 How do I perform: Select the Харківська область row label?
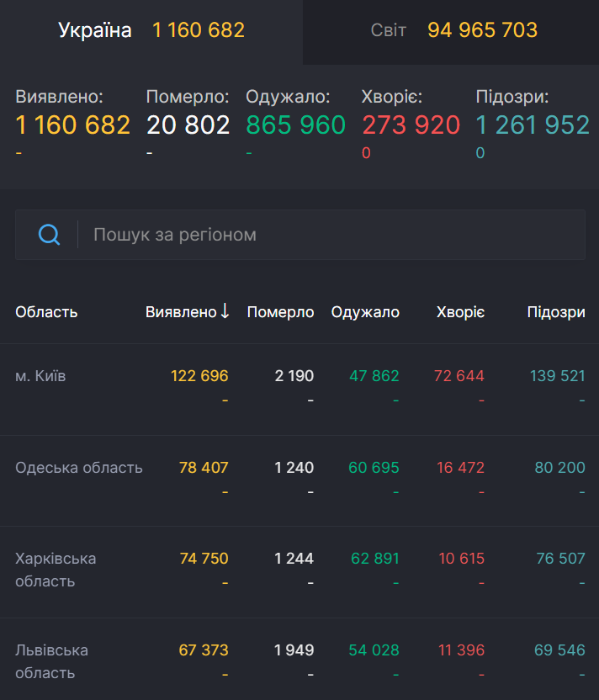point(56,570)
